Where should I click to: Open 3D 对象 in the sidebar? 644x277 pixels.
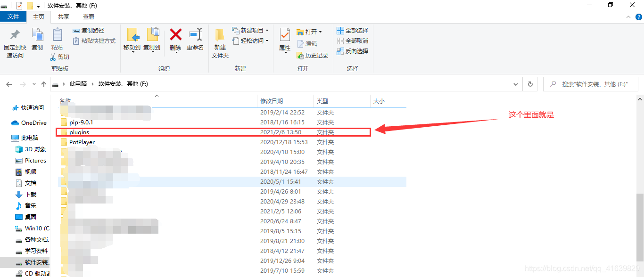tap(31, 149)
